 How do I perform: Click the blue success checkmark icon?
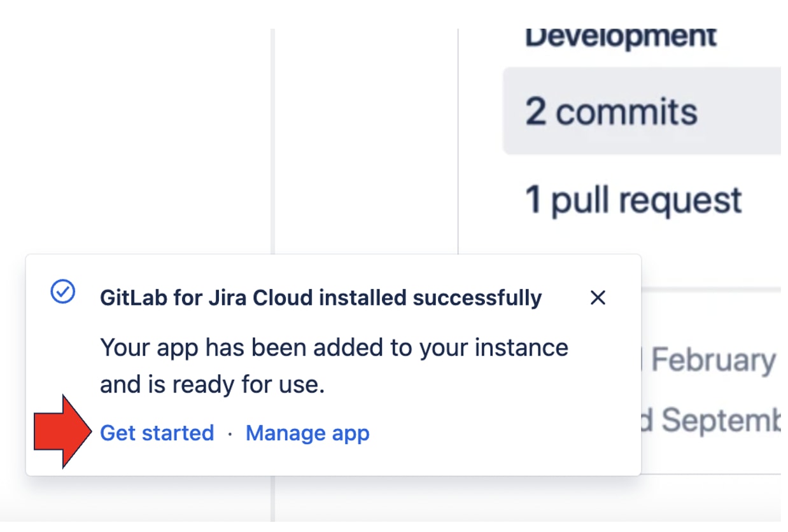point(63,292)
